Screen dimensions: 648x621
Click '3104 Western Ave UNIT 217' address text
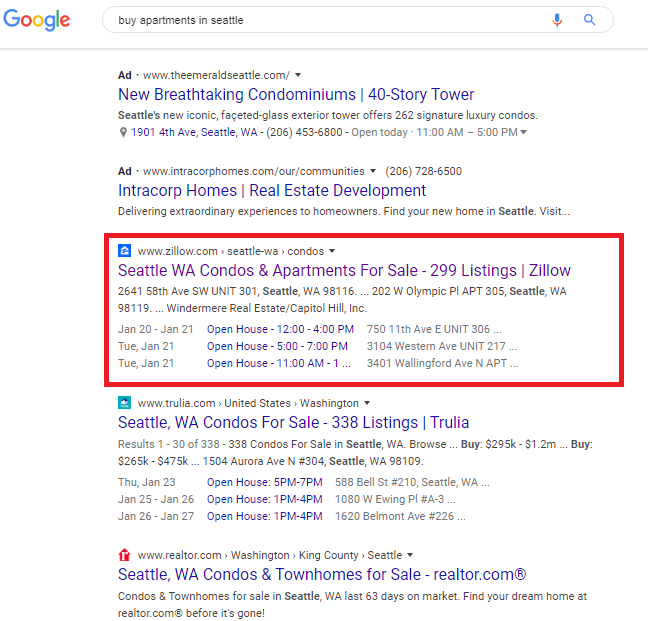442,346
